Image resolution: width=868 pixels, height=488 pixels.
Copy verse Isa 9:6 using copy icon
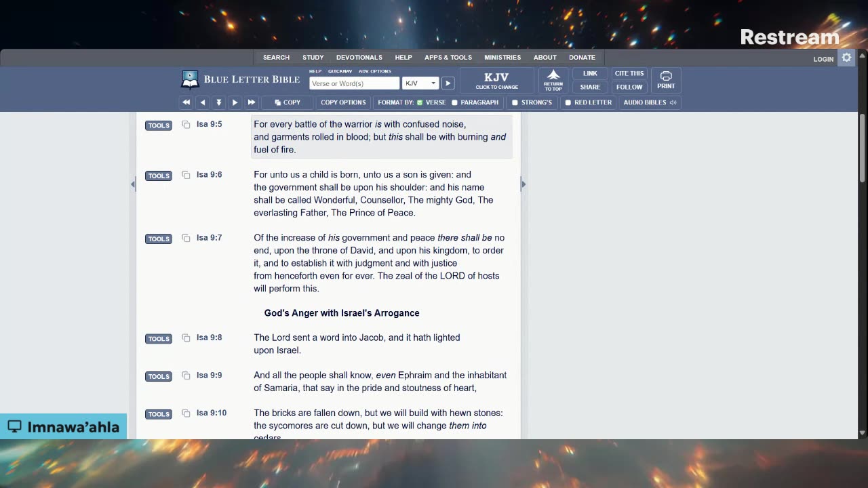click(186, 175)
